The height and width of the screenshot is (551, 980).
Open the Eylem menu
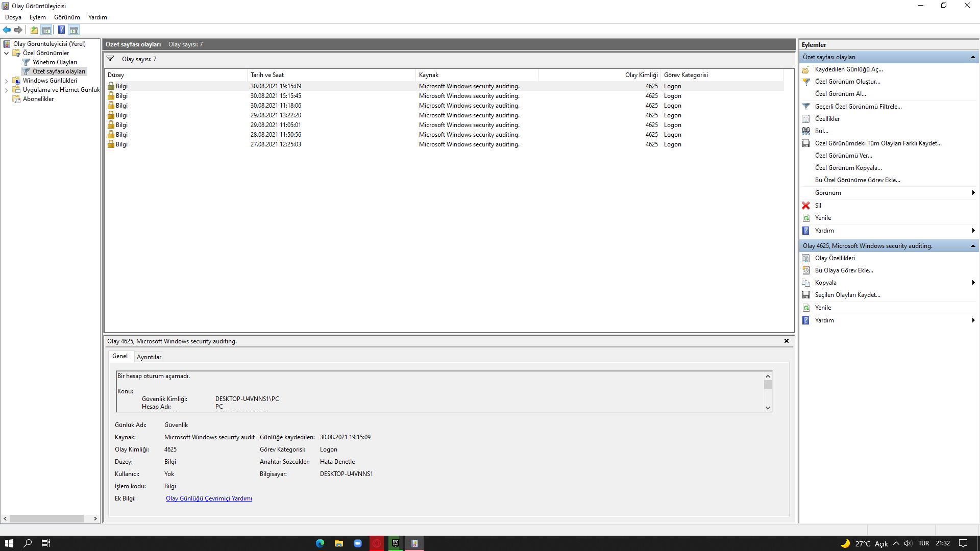click(37, 17)
